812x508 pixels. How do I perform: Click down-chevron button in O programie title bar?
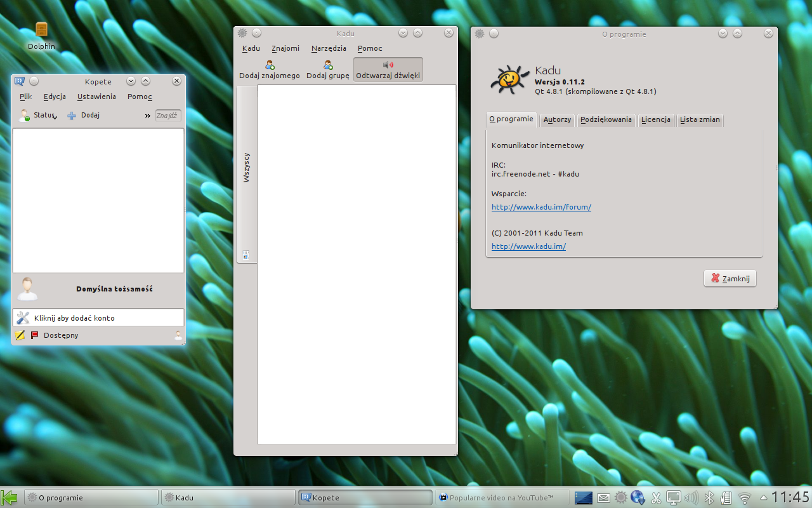pos(723,34)
